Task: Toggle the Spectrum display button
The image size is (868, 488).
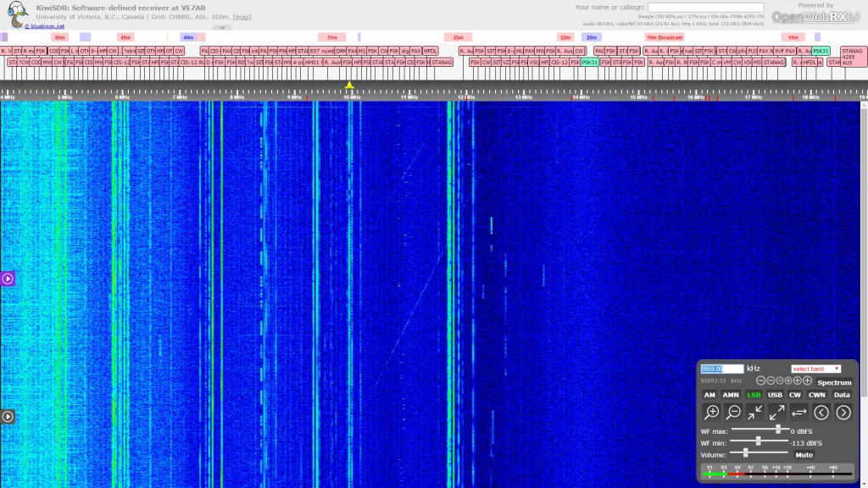Action: click(x=834, y=382)
